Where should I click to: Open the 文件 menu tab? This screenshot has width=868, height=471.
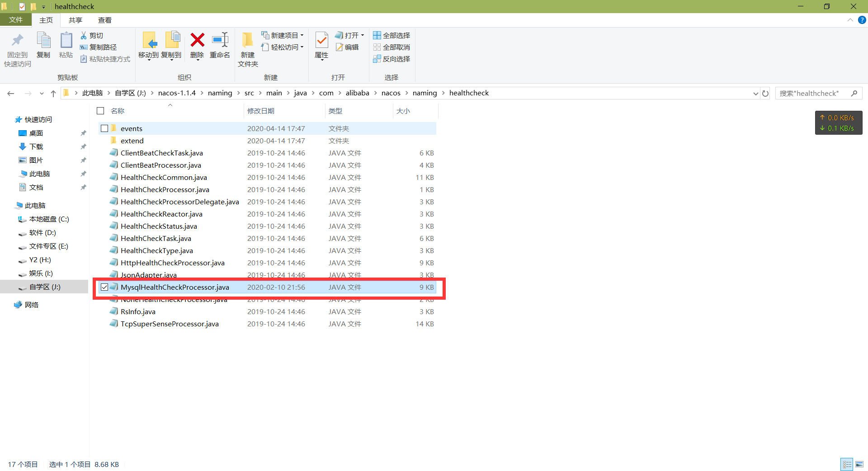[x=16, y=20]
